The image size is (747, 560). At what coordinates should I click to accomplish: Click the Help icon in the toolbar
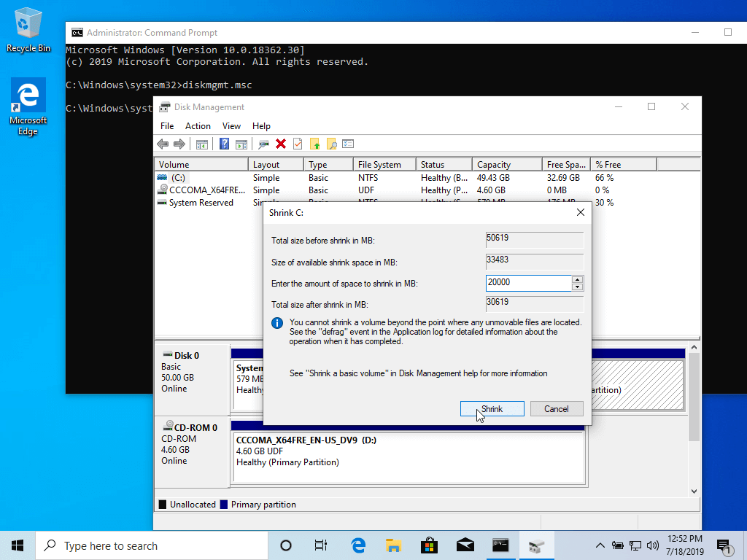click(222, 143)
